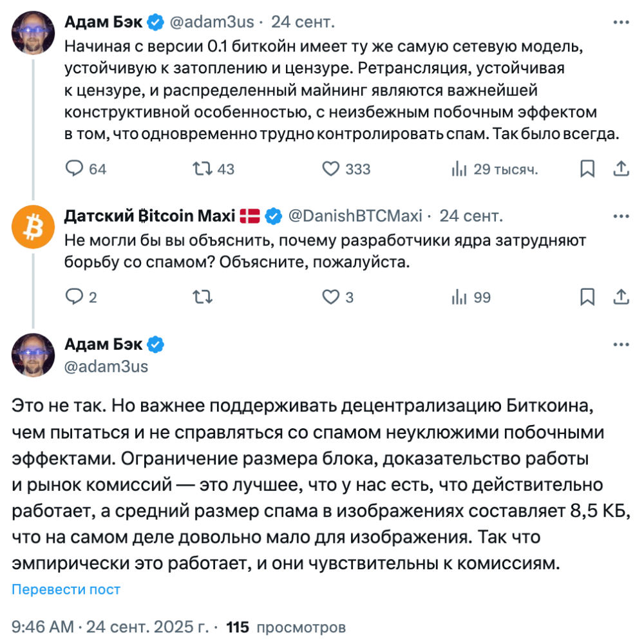This screenshot has width=644, height=644.
Task: Expand options menu on main Adam Back post
Action: point(621,344)
